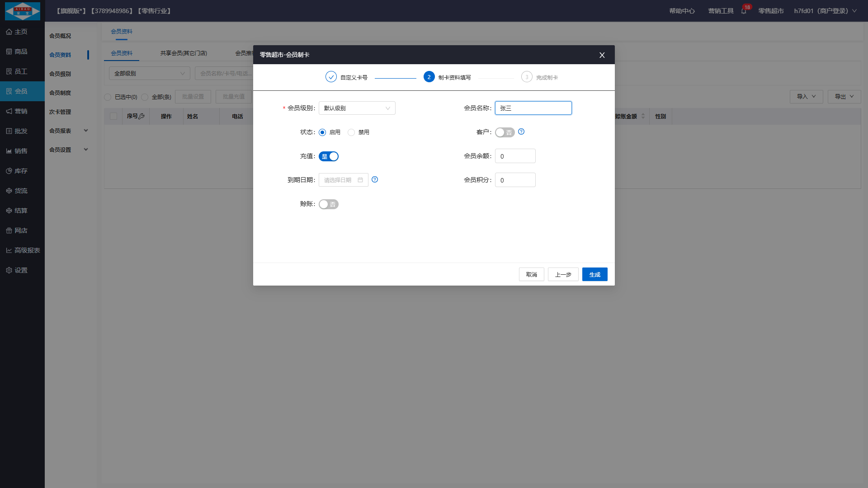
Task: Click the notification bell icon
Action: 743,11
